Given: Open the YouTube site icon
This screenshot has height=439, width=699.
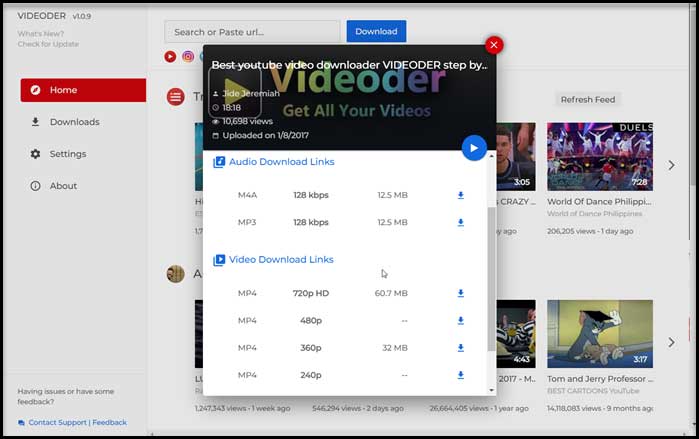Looking at the screenshot, I should click(x=170, y=57).
